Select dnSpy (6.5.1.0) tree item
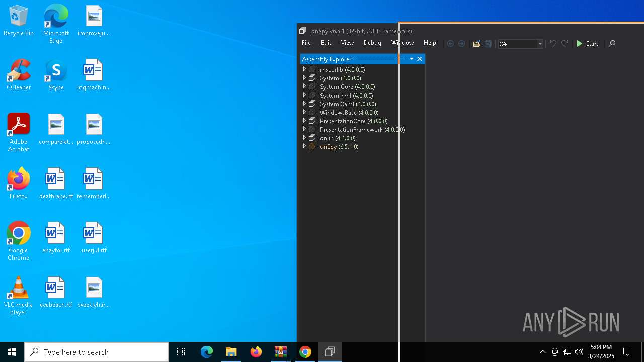The width and height of the screenshot is (644, 362). click(339, 147)
